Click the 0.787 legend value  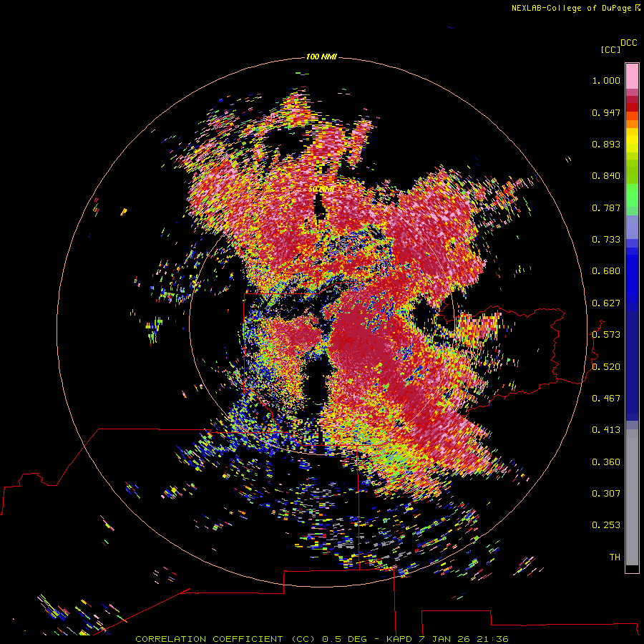click(606, 208)
